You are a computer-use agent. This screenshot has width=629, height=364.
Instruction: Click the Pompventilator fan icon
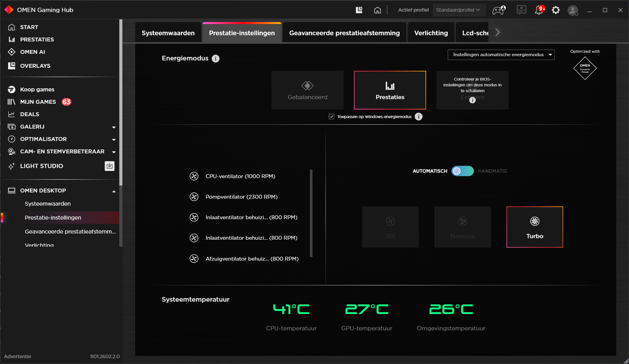click(194, 197)
